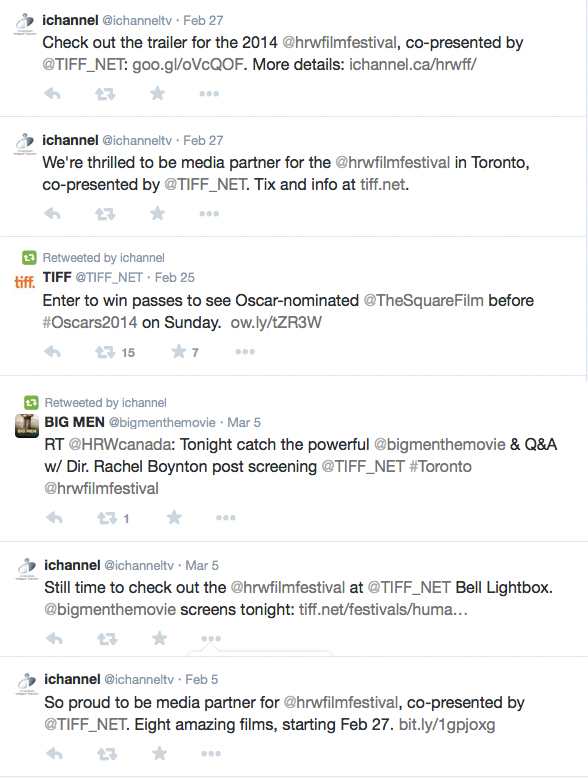Click the #Oscars2014 hashtag
This screenshot has height=778, width=588.
pos(90,323)
